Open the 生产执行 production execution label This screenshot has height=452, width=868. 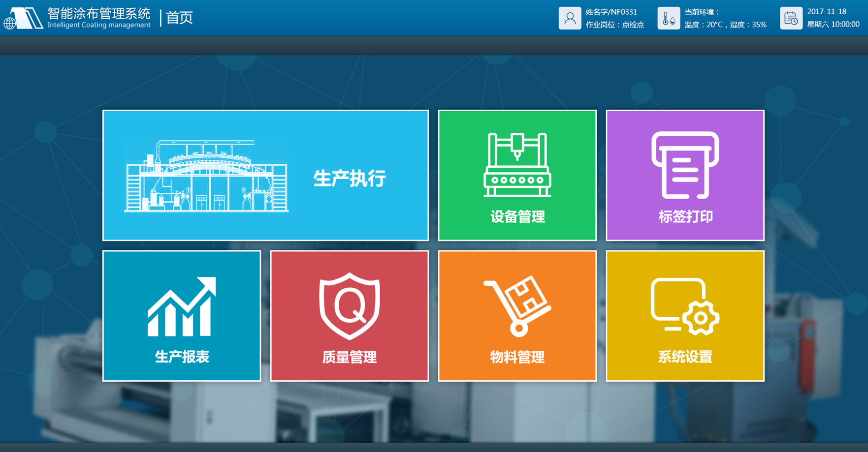pos(350,179)
